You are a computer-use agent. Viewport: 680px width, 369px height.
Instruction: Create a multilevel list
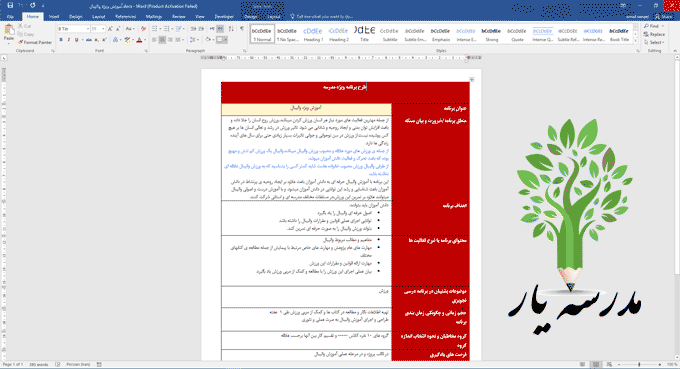click(178, 29)
